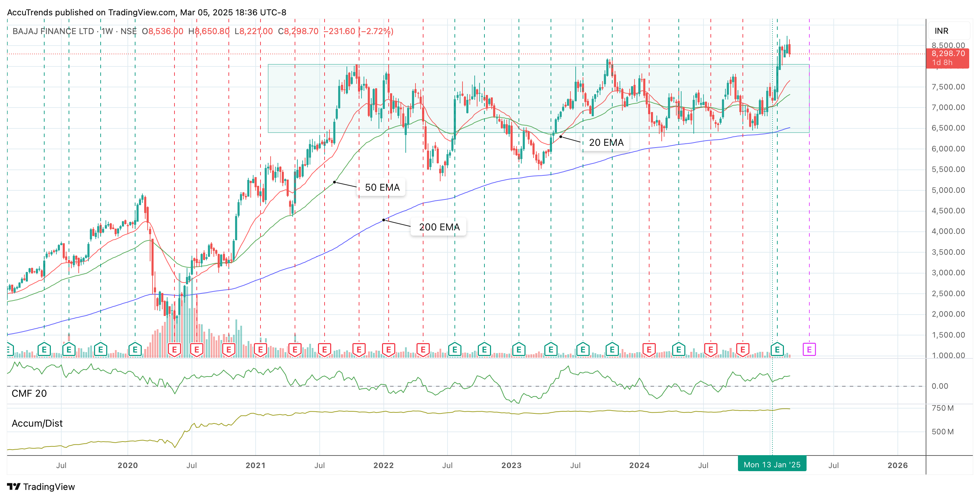Click the L8,221.00 low price value
980x499 pixels.
pos(254,31)
